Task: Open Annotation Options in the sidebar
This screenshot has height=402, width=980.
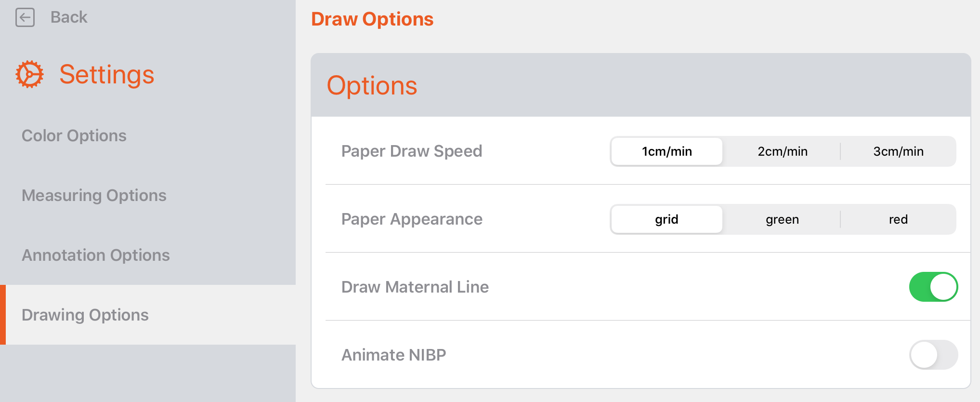Action: click(95, 255)
